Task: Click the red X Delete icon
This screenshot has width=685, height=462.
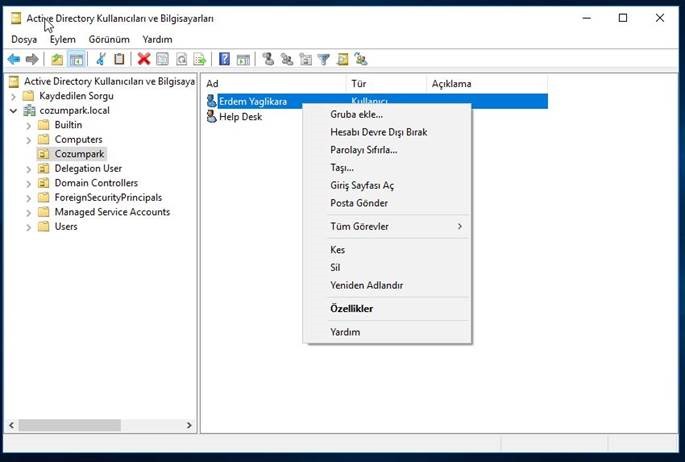Action: (144, 59)
